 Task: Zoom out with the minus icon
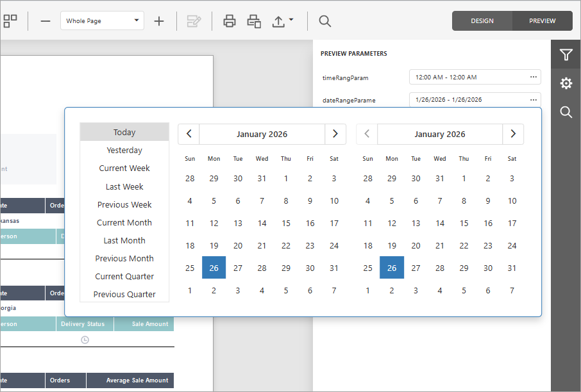pyautogui.click(x=45, y=21)
